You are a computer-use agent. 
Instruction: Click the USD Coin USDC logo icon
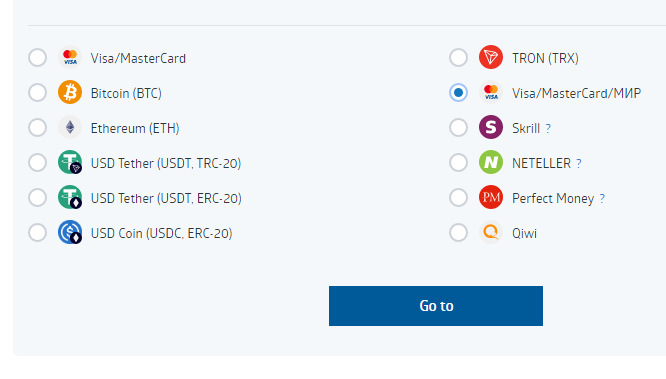[70, 232]
